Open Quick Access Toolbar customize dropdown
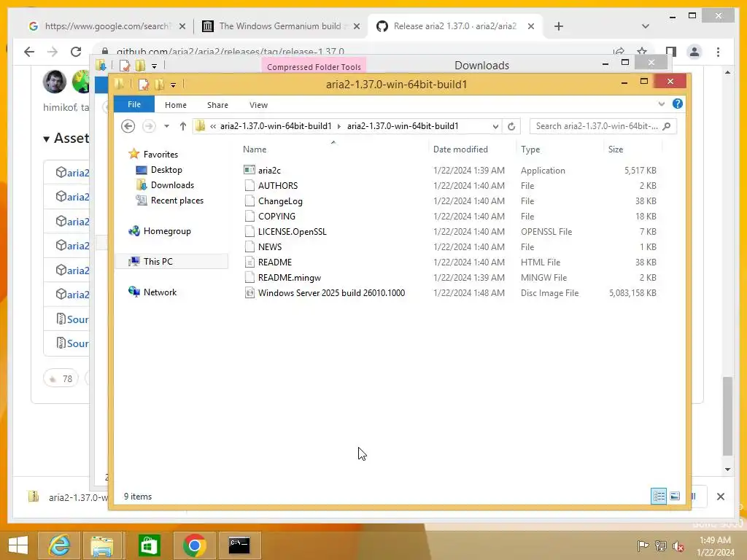The width and height of the screenshot is (747, 560). tap(174, 85)
